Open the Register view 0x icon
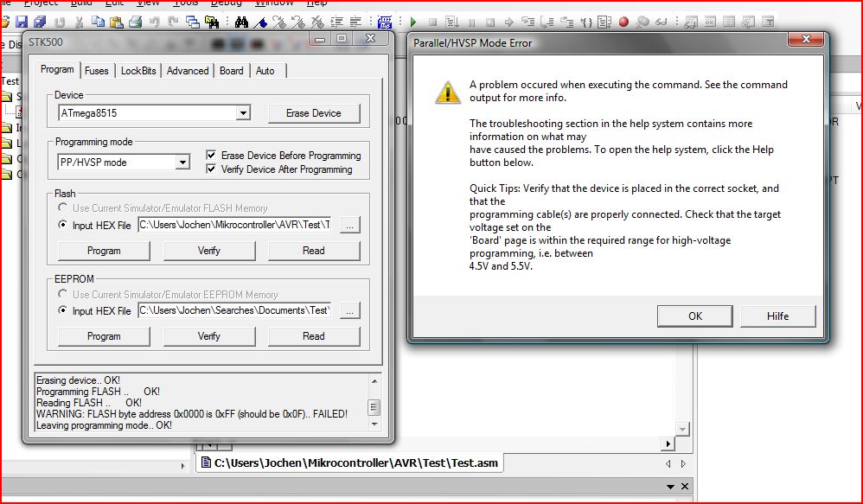Image resolution: width=863 pixels, height=504 pixels. coord(710,22)
